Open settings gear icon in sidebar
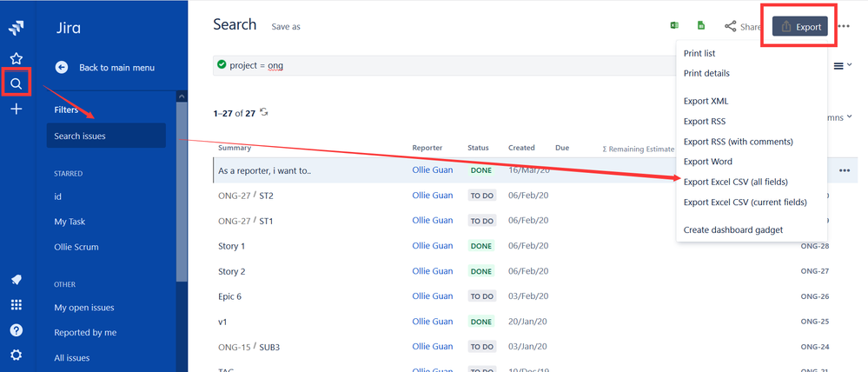Screen dimensions: 868x372 pyautogui.click(x=16, y=355)
